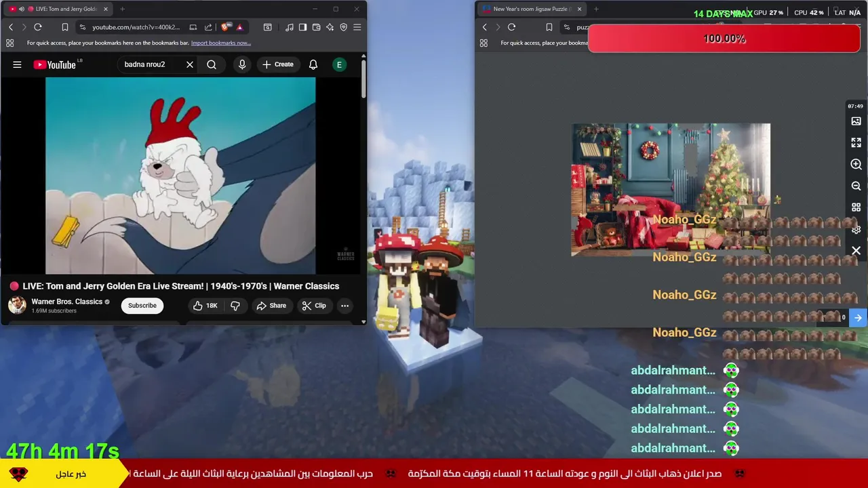This screenshot has height=488, width=868.
Task: Click the Import bookmarks now link
Action: (221, 43)
